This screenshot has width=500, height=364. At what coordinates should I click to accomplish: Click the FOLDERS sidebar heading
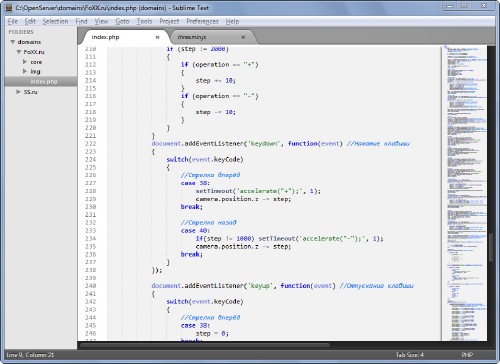[x=21, y=32]
